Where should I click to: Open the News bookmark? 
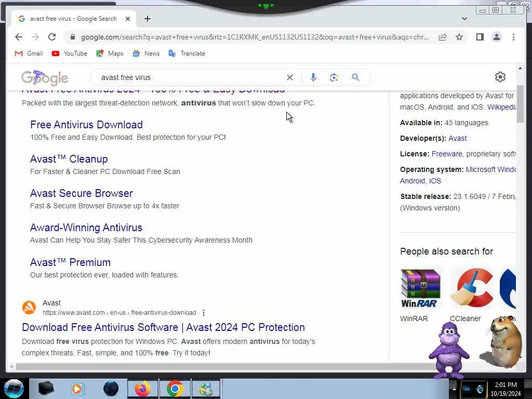pos(146,54)
